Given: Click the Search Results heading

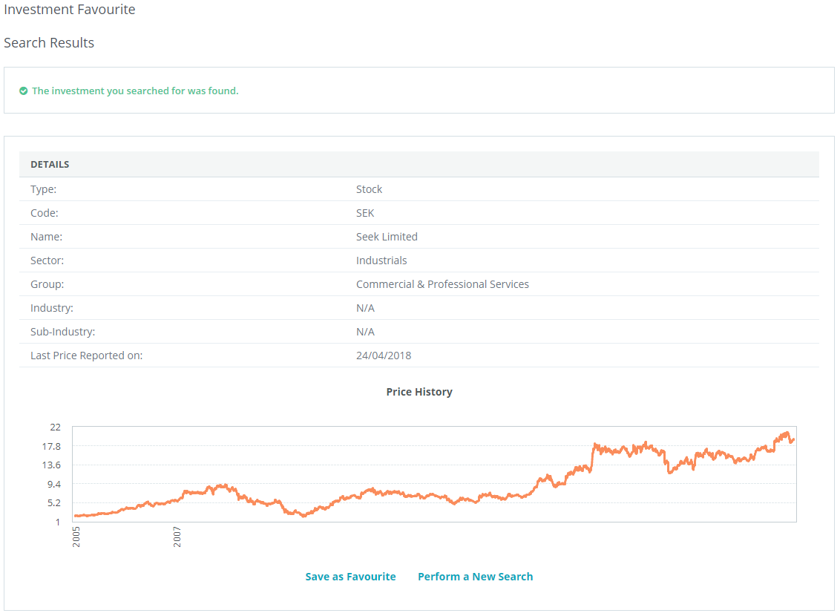Looking at the screenshot, I should (49, 43).
